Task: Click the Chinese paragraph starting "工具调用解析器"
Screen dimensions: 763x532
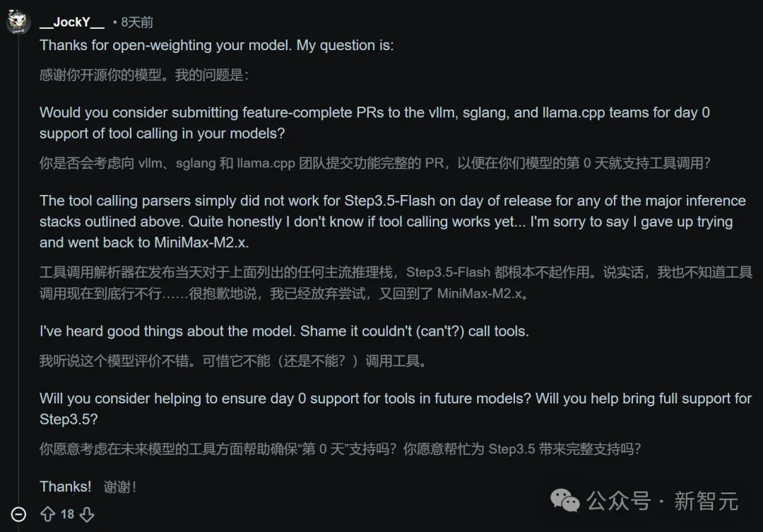Action: [x=396, y=283]
